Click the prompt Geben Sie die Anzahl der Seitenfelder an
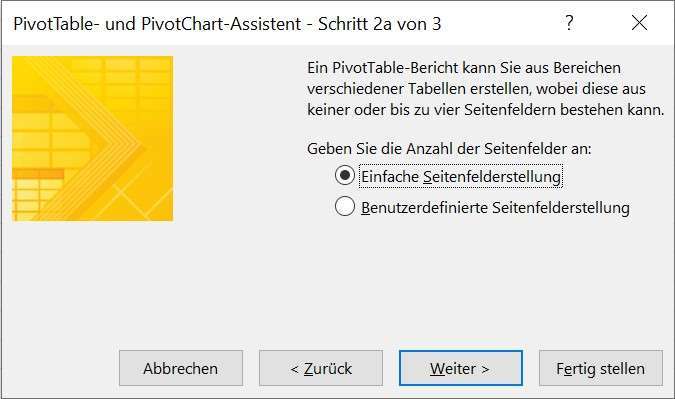The image size is (675, 399). [x=449, y=149]
